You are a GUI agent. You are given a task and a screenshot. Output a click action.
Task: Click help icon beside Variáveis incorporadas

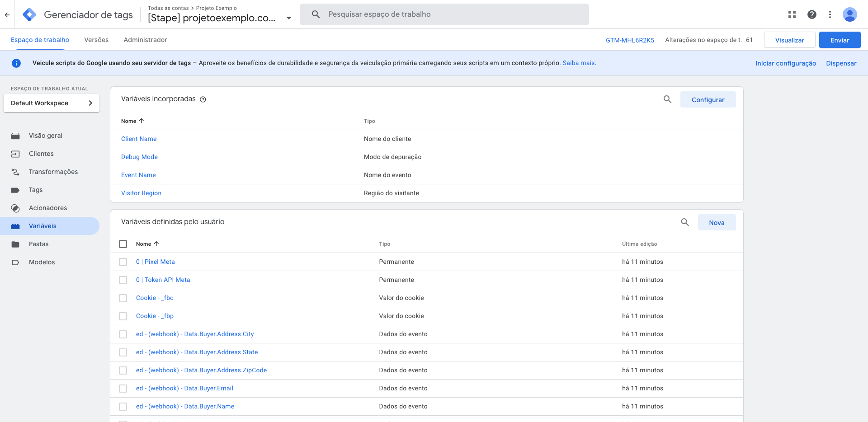203,99
